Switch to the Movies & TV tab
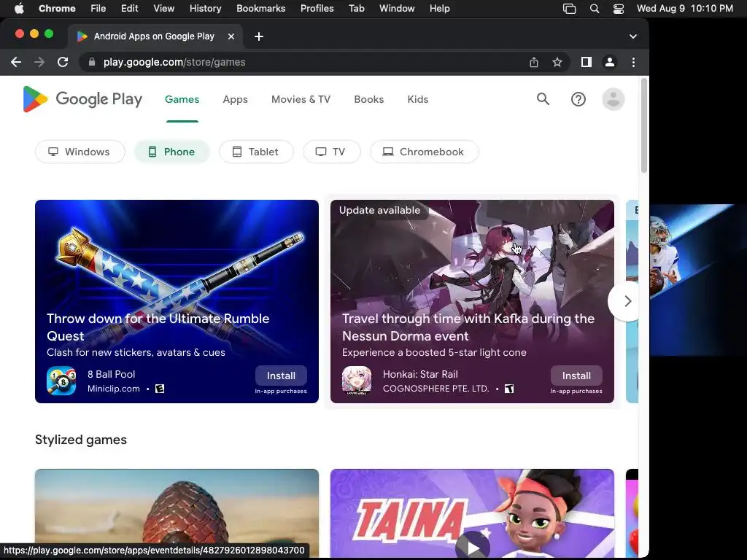 [301, 99]
